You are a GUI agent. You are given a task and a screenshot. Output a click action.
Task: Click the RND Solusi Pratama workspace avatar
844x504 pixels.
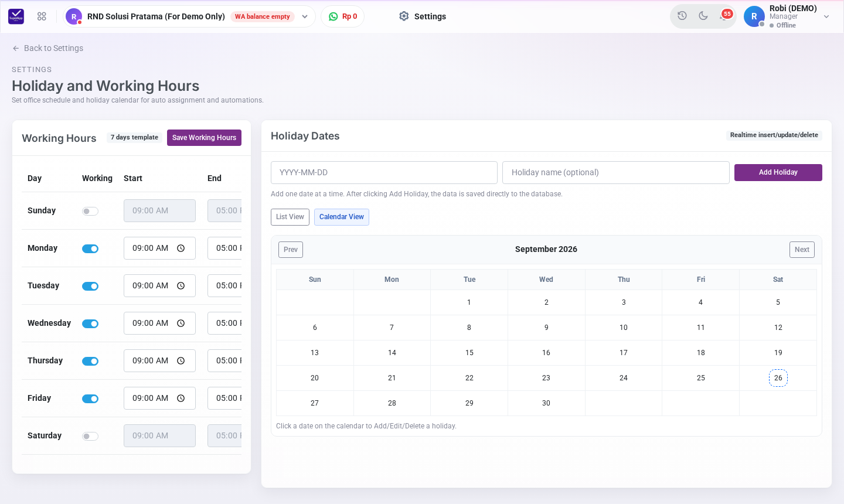74,16
